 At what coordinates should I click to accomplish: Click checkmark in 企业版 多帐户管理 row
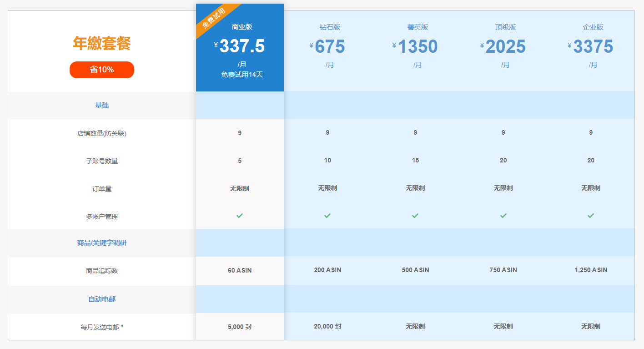(x=591, y=216)
